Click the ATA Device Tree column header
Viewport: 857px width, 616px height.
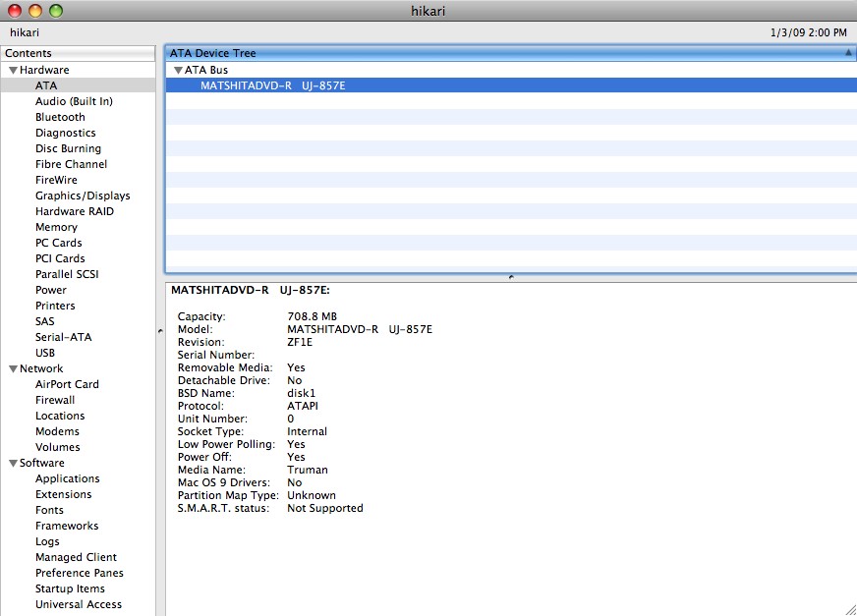click(510, 53)
